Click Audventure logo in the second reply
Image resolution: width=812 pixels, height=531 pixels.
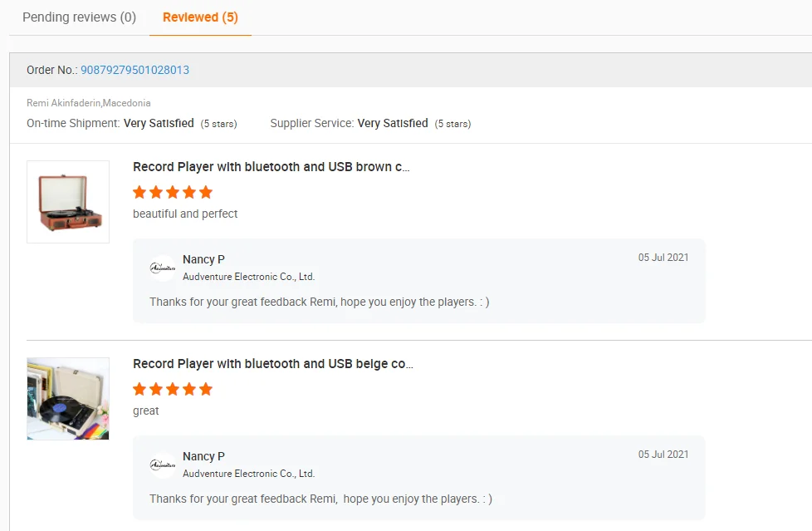point(162,465)
